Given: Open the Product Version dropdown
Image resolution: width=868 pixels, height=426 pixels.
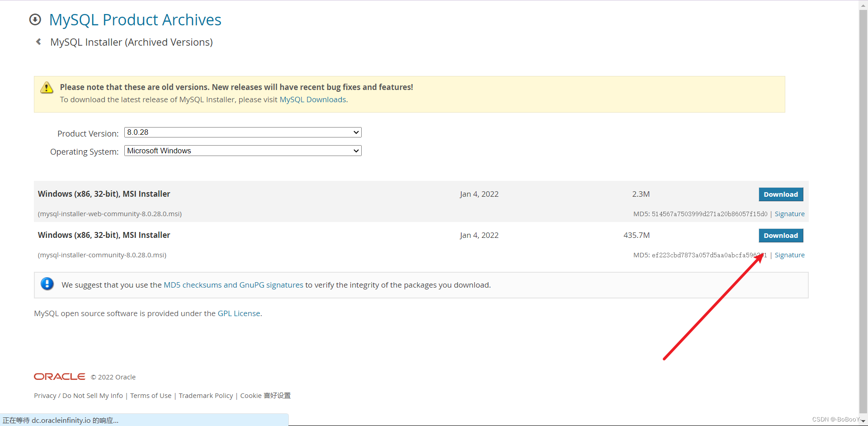Looking at the screenshot, I should coord(243,132).
